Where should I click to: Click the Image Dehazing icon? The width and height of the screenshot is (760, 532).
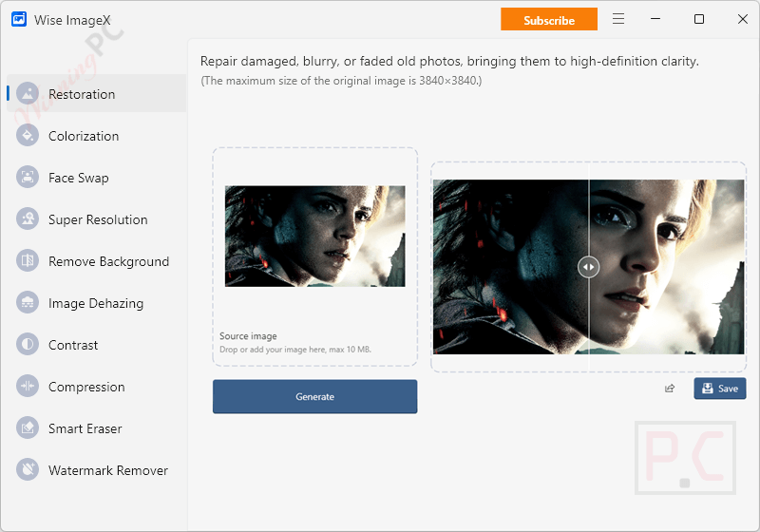click(28, 303)
